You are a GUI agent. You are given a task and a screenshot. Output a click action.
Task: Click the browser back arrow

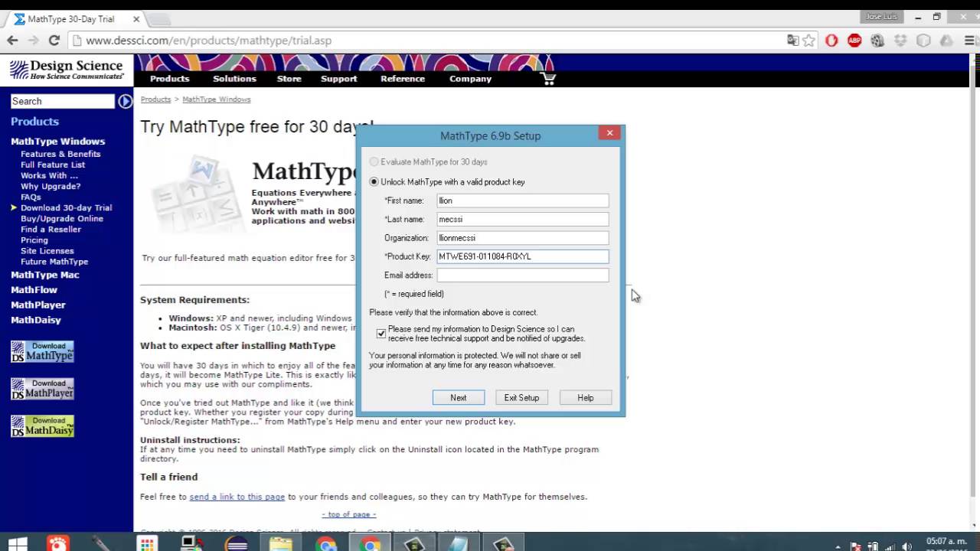tap(12, 41)
